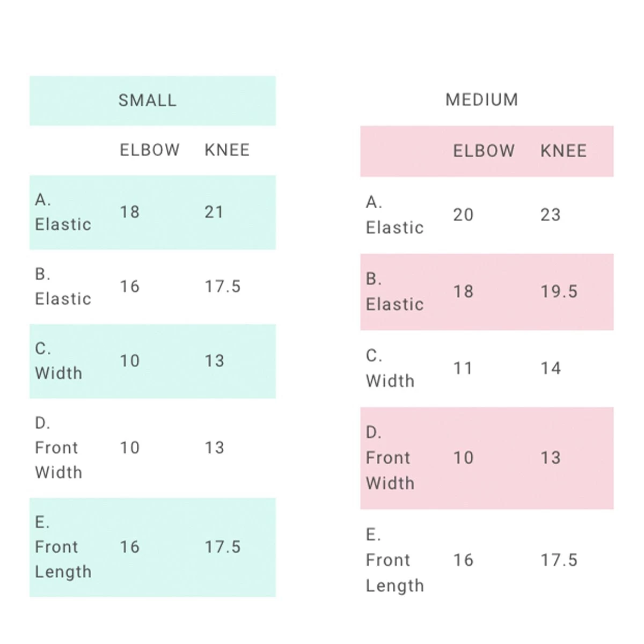This screenshot has width=644, height=644.
Task: Select ELBOW column header in Small table
Action: [149, 150]
